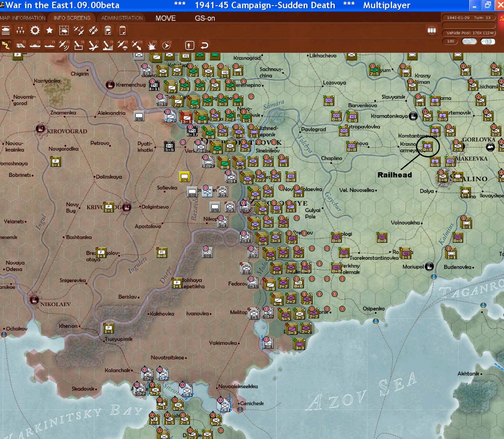Click the Kremenchug factory city icon
The height and width of the screenshot is (439, 504).
(110, 85)
